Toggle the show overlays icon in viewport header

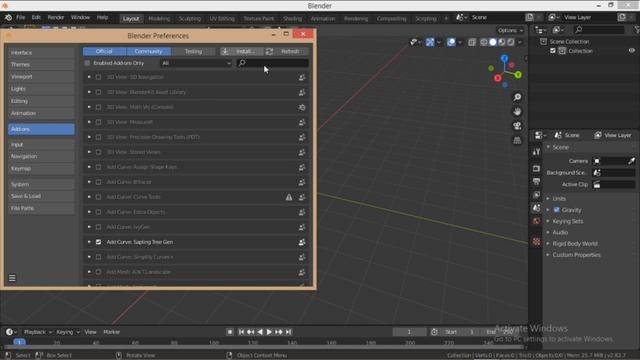click(451, 42)
